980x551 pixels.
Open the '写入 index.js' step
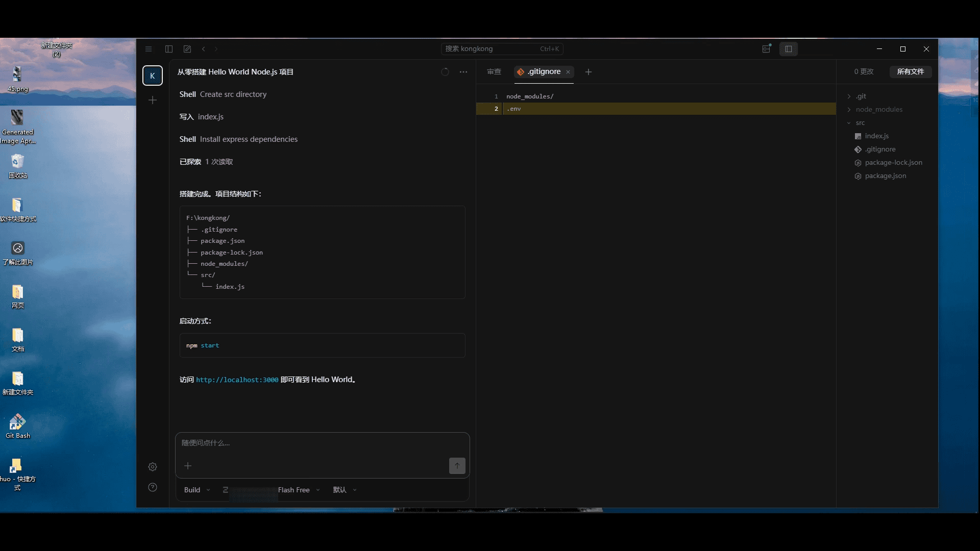tap(202, 117)
